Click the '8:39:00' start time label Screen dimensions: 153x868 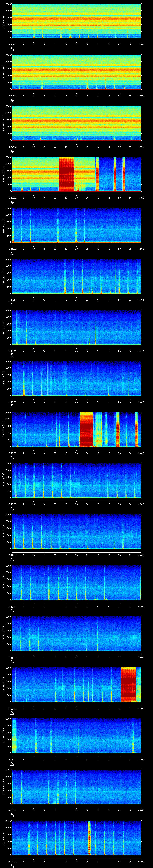(12, 147)
